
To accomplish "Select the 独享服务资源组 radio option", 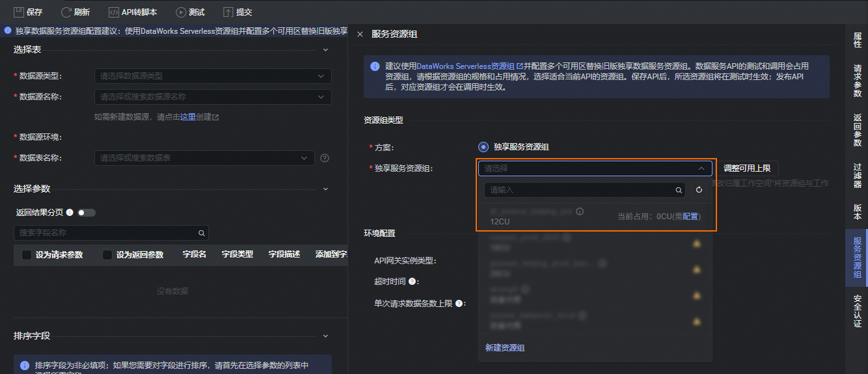I will (483, 147).
